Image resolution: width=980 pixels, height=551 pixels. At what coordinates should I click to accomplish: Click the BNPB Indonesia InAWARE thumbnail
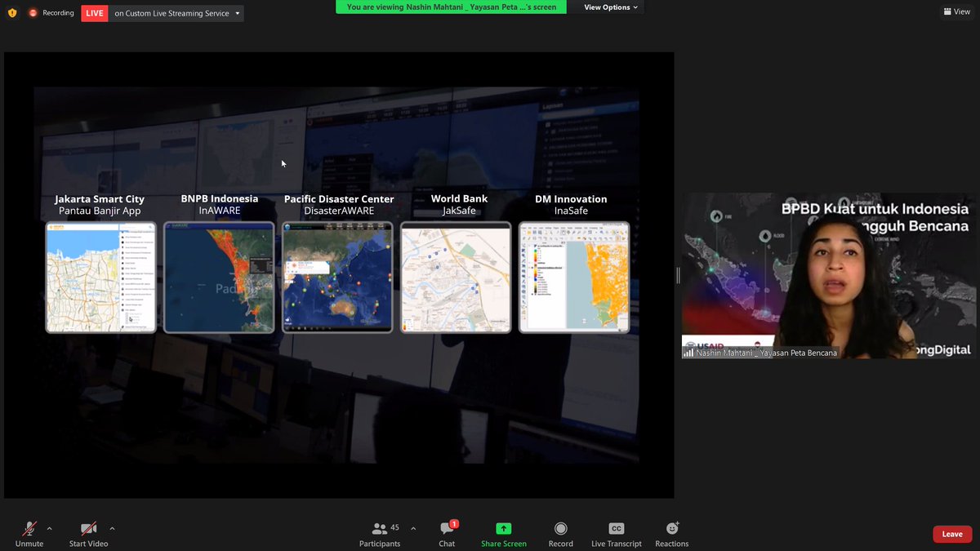219,278
